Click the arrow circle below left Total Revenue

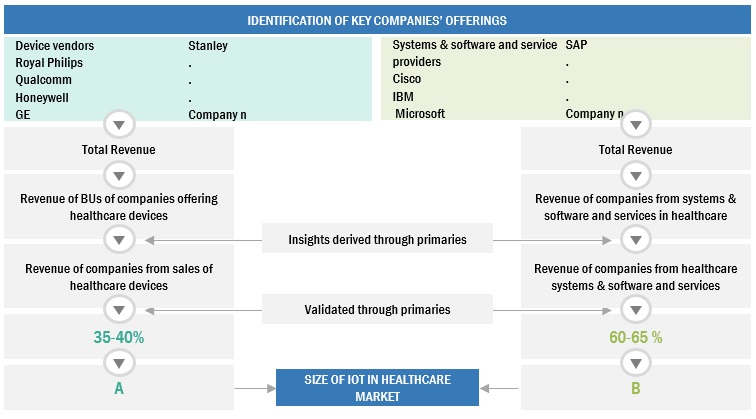pyautogui.click(x=119, y=175)
